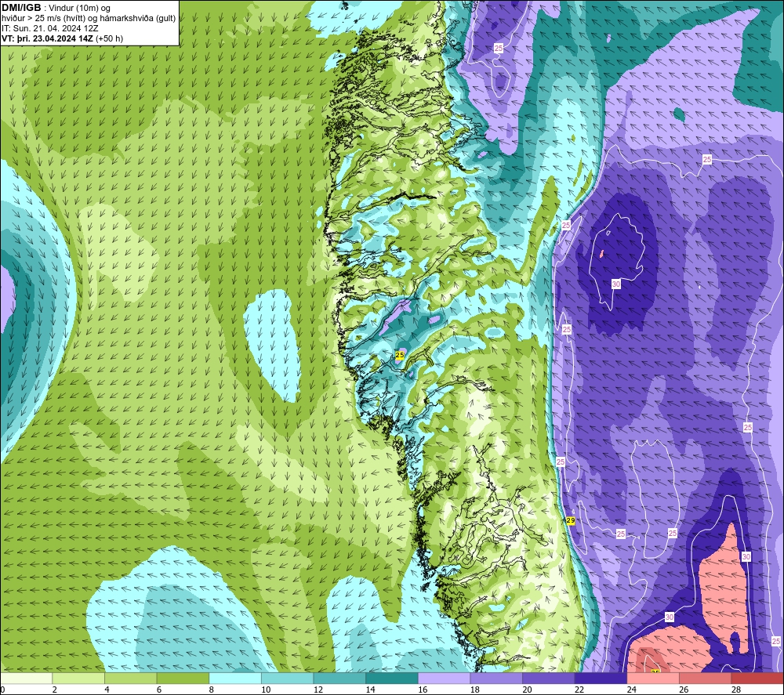Pick the 6–8 m/s dark green swatch
The width and height of the screenshot is (784, 695).
pyautogui.click(x=183, y=678)
